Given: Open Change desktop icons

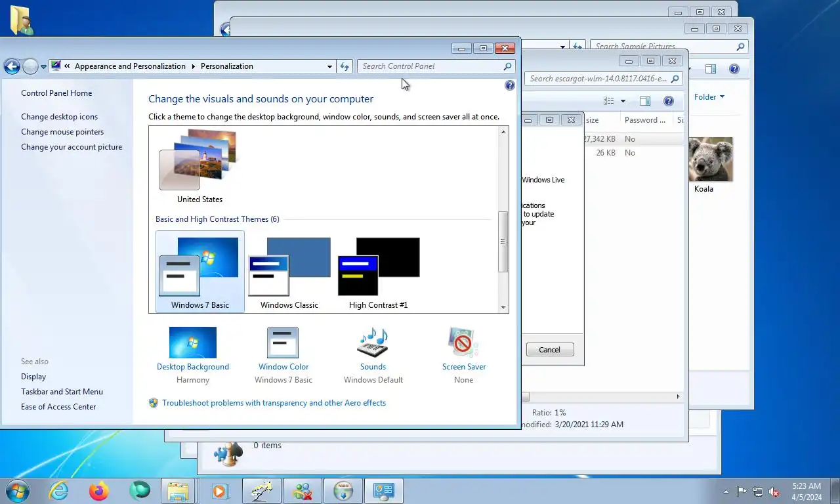Looking at the screenshot, I should (59, 117).
